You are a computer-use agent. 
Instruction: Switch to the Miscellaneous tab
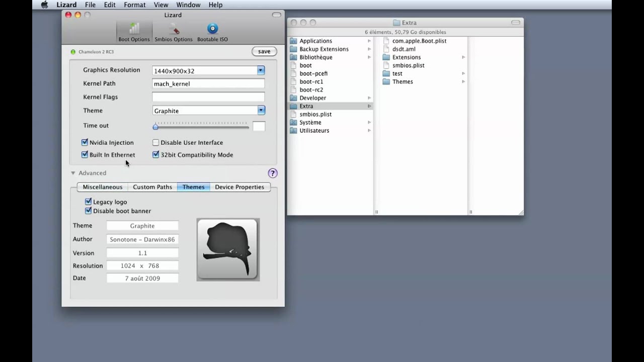click(103, 187)
